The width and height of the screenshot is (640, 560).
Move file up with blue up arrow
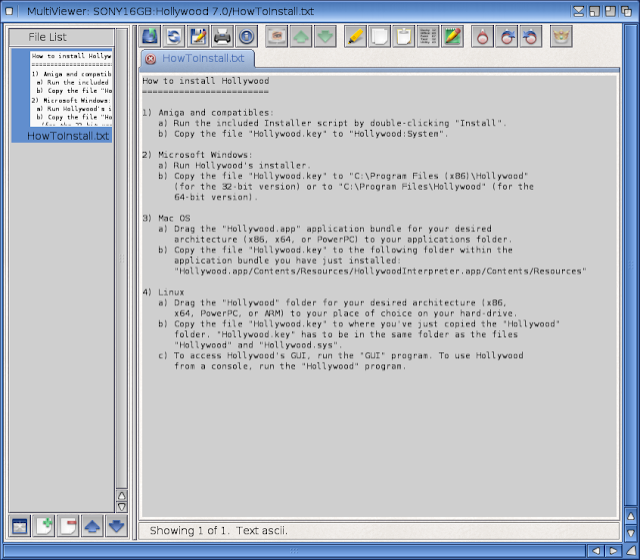pyautogui.click(x=92, y=526)
